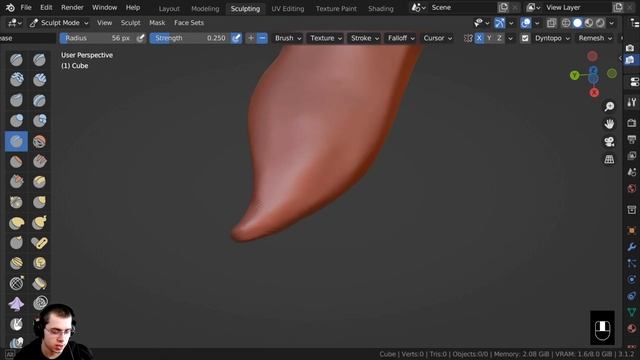Screen dimensions: 640x360
Task: Switch perspective/orthographic with grid icon
Action: (x=609, y=159)
